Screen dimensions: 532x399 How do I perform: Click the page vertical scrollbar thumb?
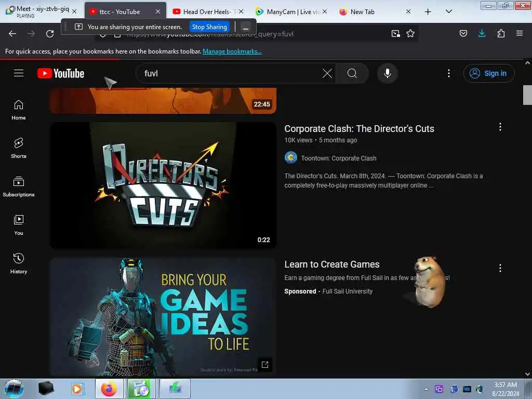(527, 96)
